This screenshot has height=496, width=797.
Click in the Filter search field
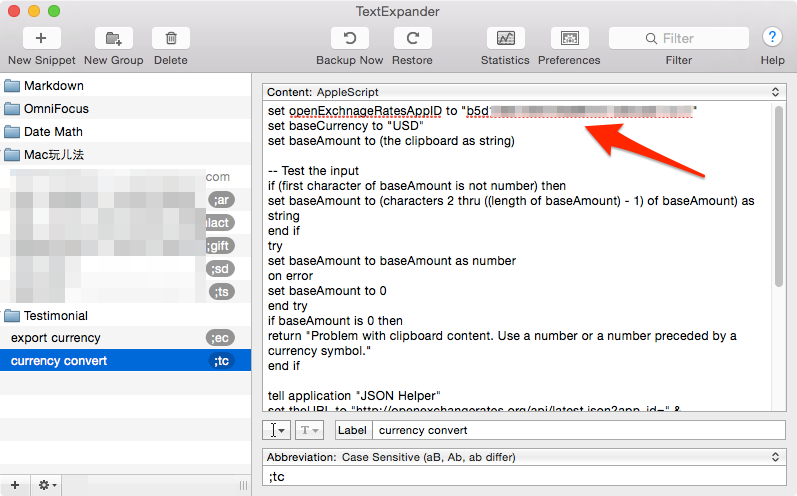pos(679,38)
